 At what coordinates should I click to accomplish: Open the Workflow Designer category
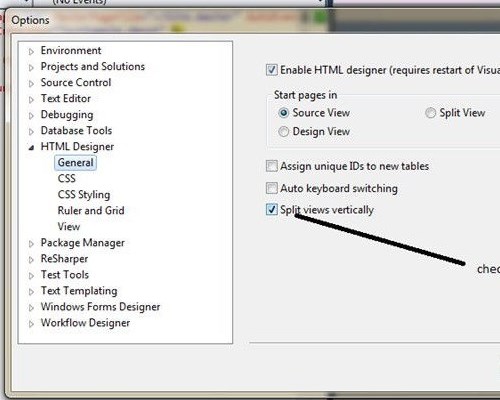pos(85,323)
